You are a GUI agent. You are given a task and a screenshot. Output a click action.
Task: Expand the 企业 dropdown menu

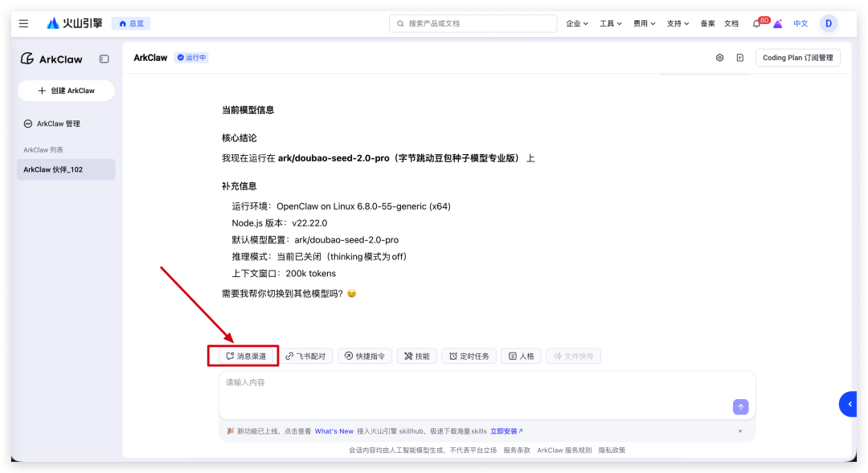[577, 23]
